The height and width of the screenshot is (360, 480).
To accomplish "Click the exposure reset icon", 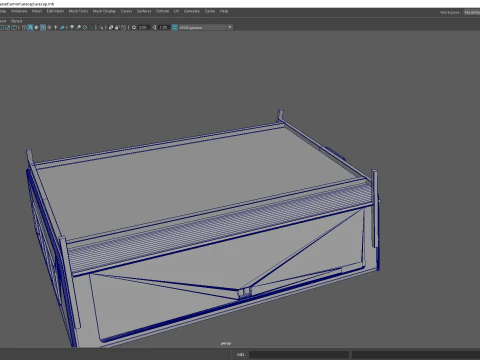I will click(x=134, y=27).
